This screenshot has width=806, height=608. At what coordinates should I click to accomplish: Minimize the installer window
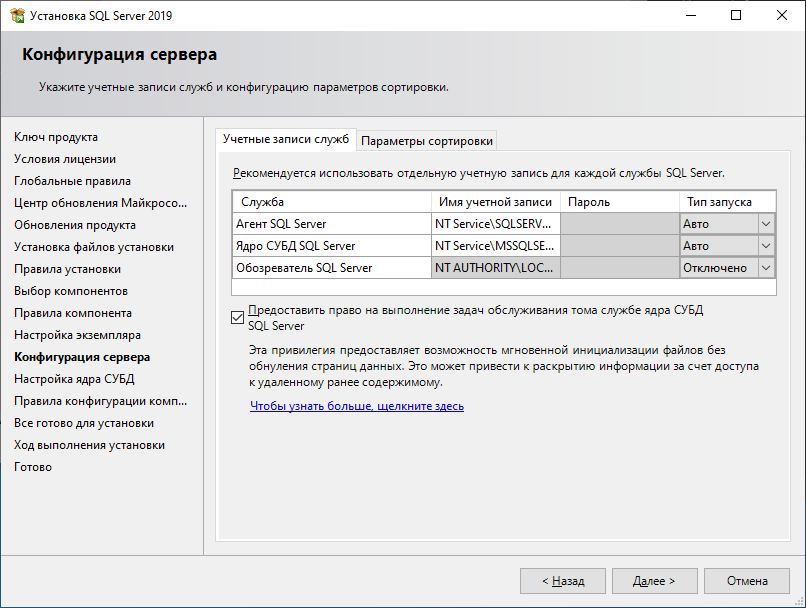point(691,15)
